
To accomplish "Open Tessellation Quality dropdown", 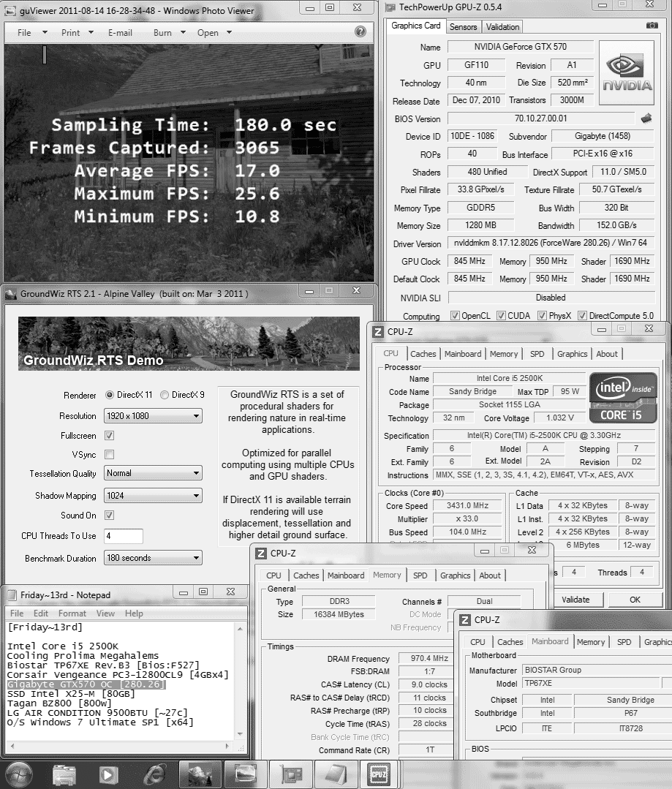I will [153, 473].
